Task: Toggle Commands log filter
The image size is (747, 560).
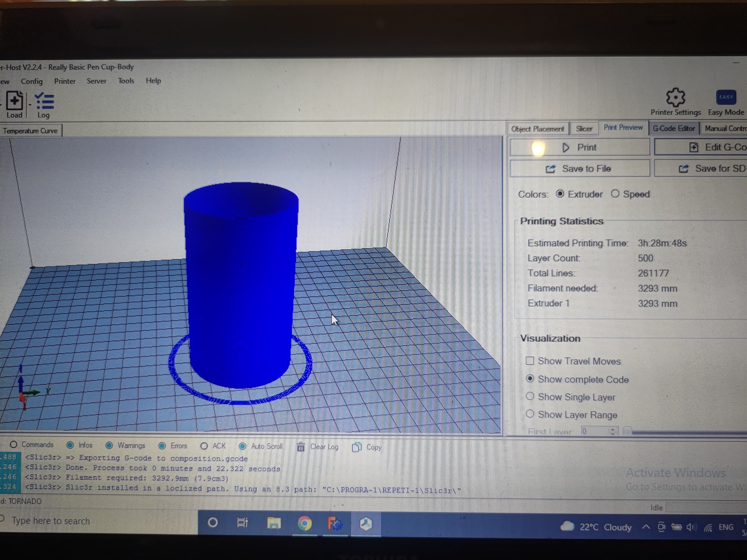Action: tap(14, 444)
